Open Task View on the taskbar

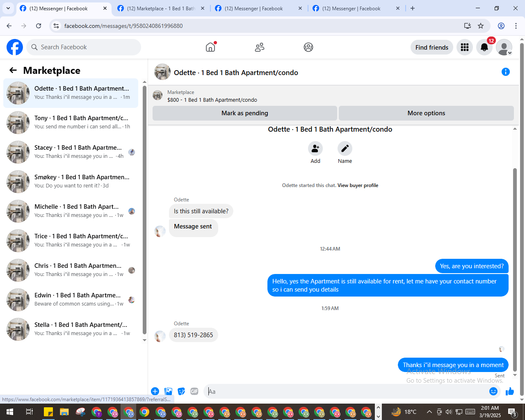pos(30,412)
